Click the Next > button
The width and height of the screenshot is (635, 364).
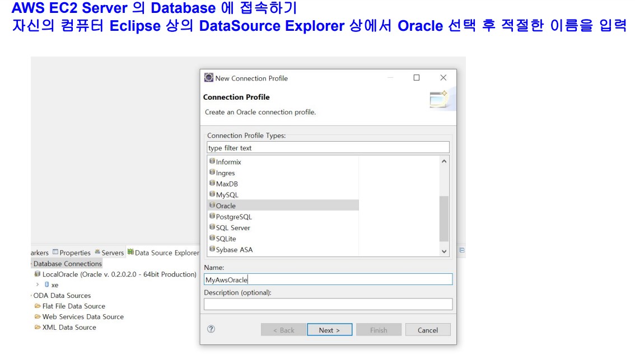pyautogui.click(x=329, y=330)
